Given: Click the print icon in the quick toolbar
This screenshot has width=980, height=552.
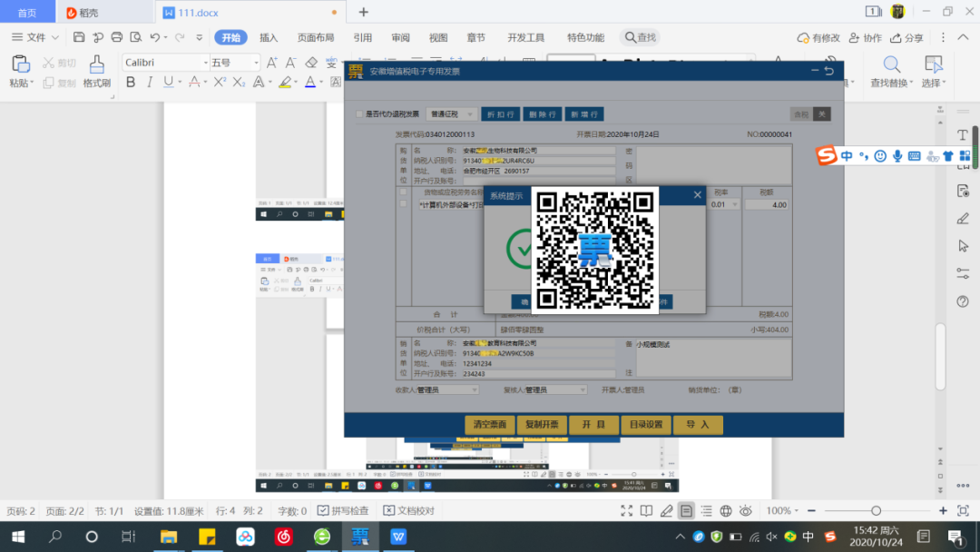Looking at the screenshot, I should [117, 37].
